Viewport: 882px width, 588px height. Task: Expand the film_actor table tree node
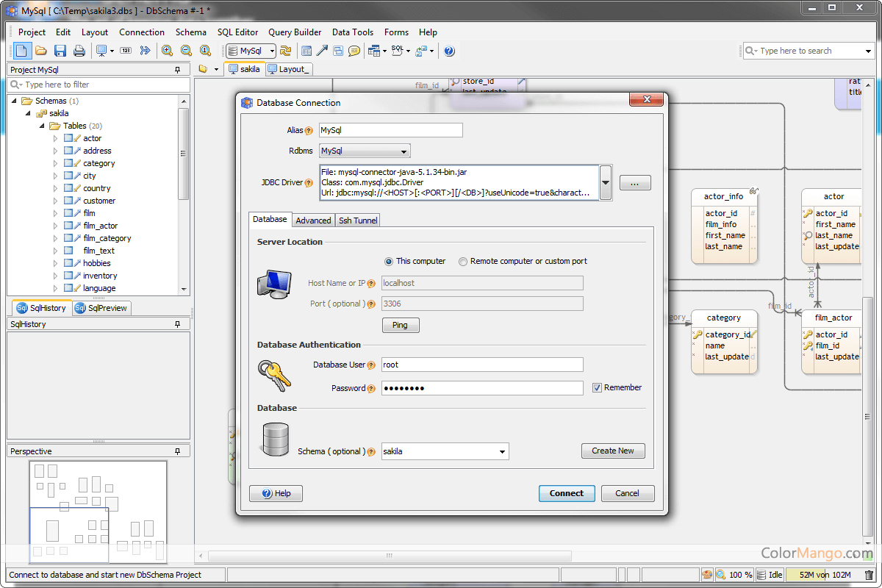(55, 226)
